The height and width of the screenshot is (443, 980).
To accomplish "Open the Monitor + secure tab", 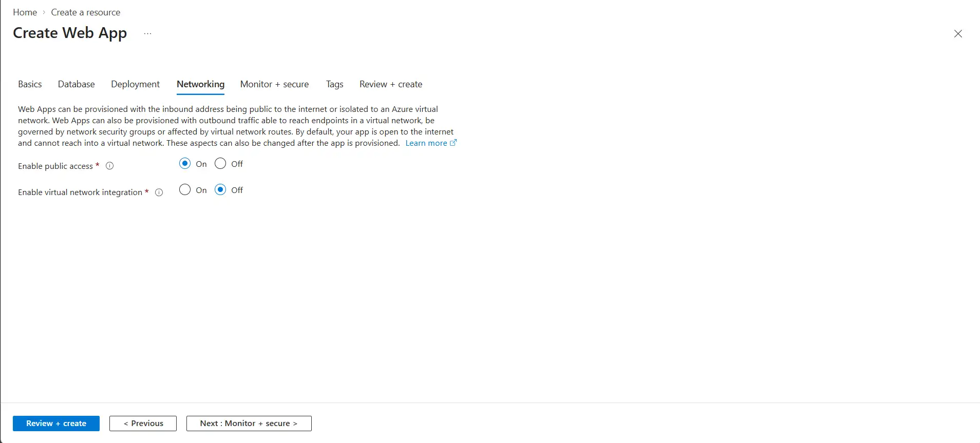I will click(x=274, y=84).
